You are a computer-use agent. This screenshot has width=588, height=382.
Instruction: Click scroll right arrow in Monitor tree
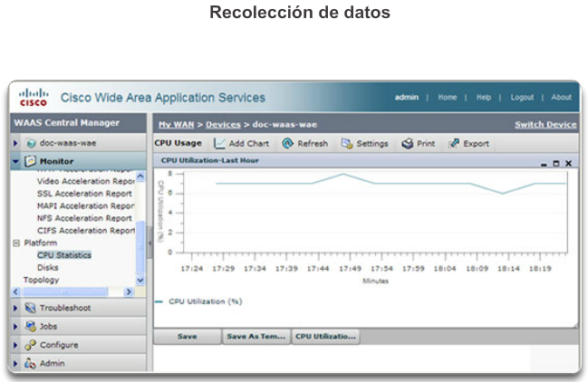click(129, 291)
